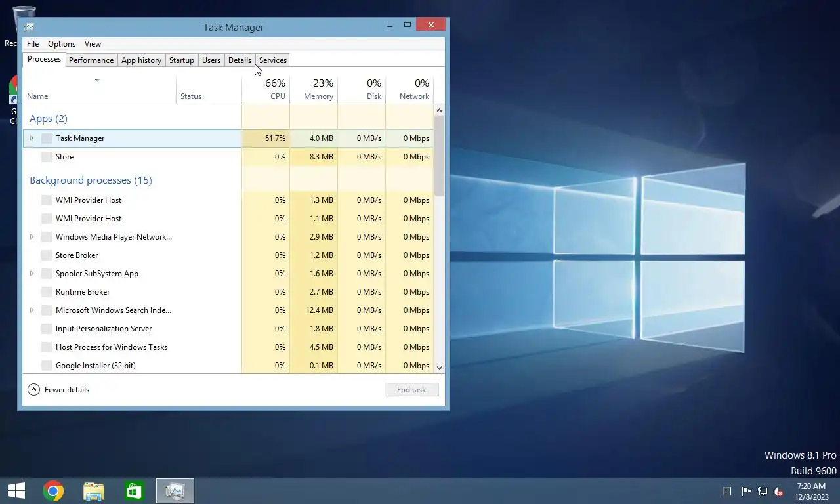This screenshot has height=504, width=840.
Task: Click the Task Manager title bar icon
Action: pyautogui.click(x=29, y=27)
